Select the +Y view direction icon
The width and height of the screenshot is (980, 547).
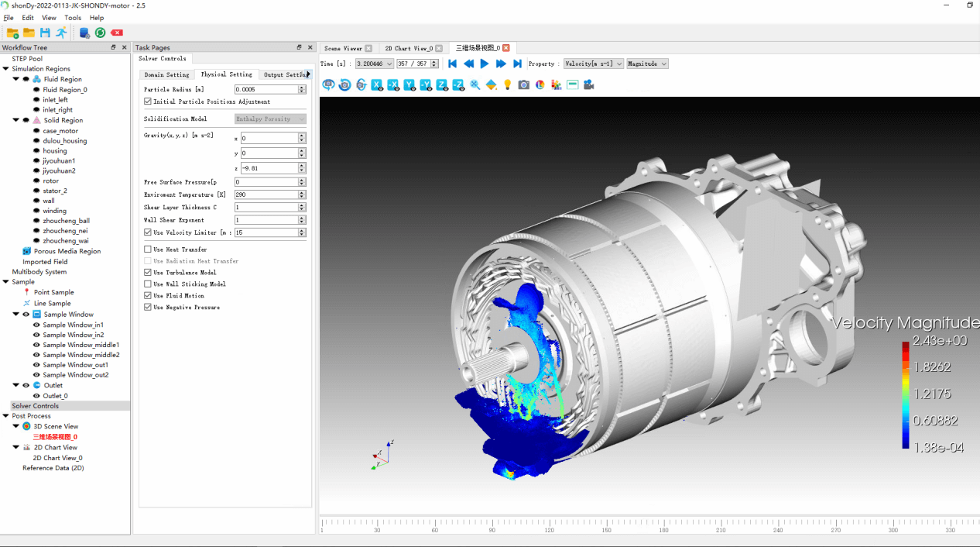tap(409, 84)
